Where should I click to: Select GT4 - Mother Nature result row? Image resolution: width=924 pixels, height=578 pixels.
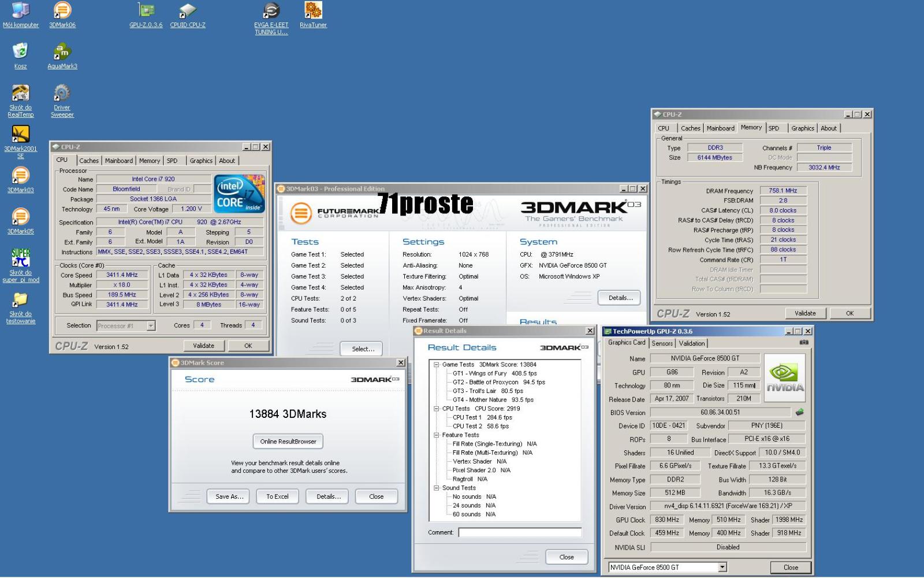[x=493, y=400]
